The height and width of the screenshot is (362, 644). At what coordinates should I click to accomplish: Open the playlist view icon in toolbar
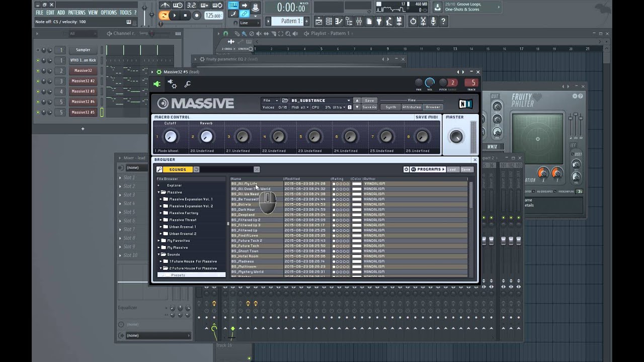pos(318,21)
